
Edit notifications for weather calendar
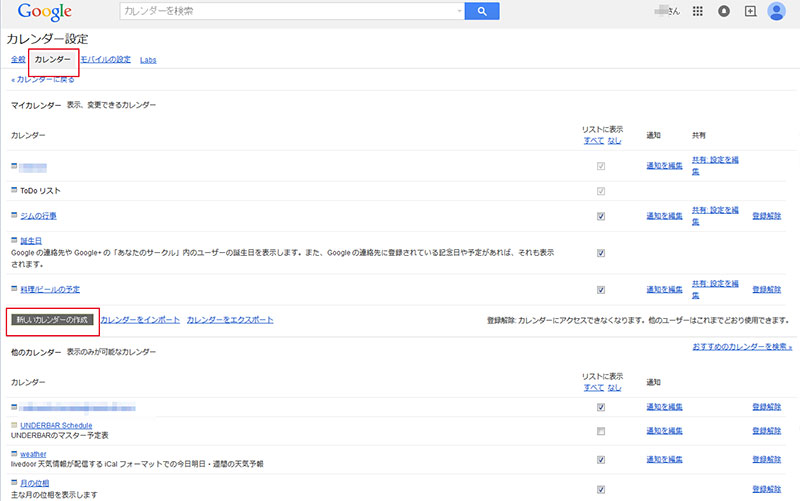click(x=664, y=459)
